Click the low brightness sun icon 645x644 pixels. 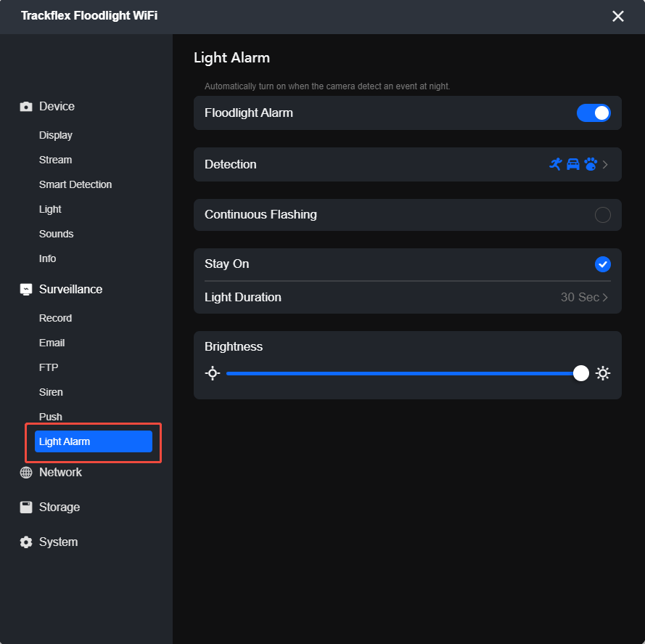tap(213, 373)
